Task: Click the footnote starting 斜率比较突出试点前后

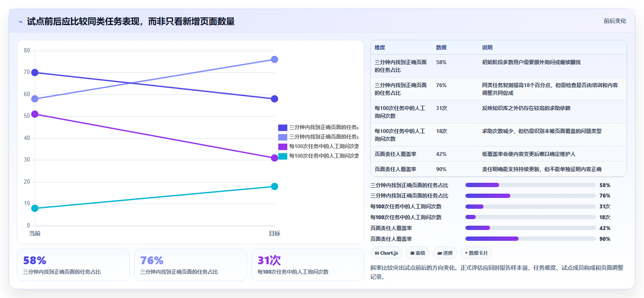Action: 497,272
